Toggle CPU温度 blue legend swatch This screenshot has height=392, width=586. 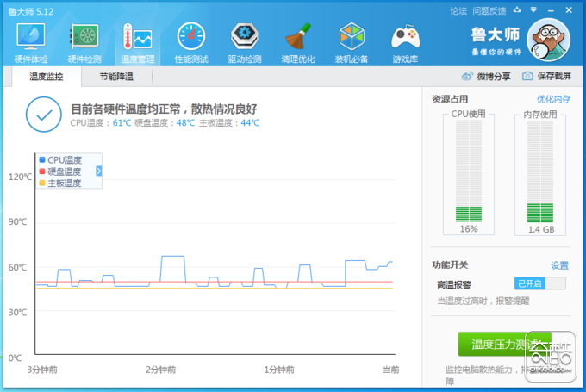click(x=42, y=160)
